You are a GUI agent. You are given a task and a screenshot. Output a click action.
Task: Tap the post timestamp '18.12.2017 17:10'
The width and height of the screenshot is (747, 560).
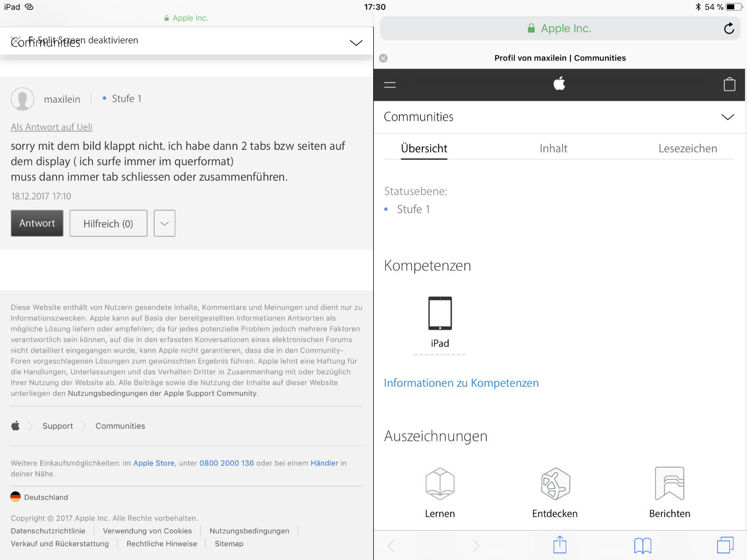point(41,196)
